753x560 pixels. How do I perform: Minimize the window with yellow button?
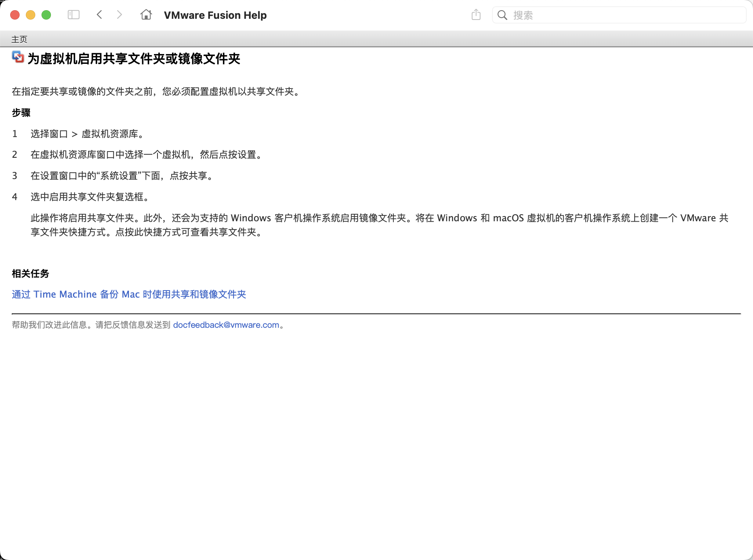(31, 15)
